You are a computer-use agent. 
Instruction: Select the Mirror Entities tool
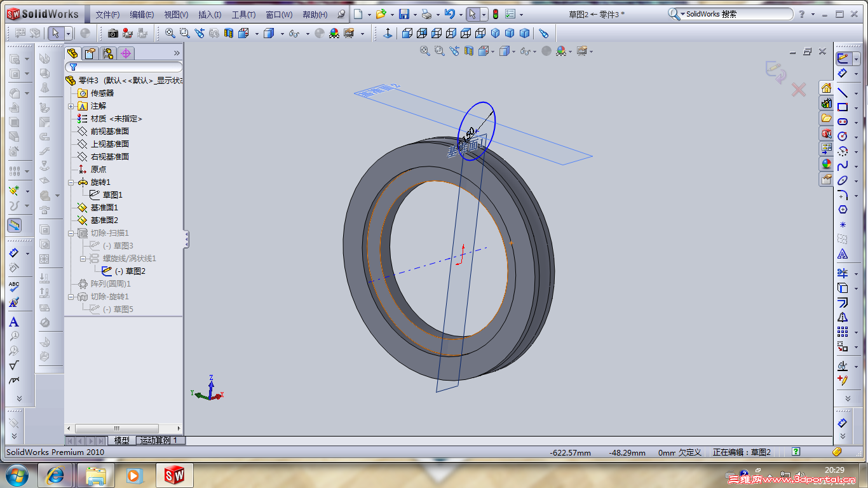843,317
